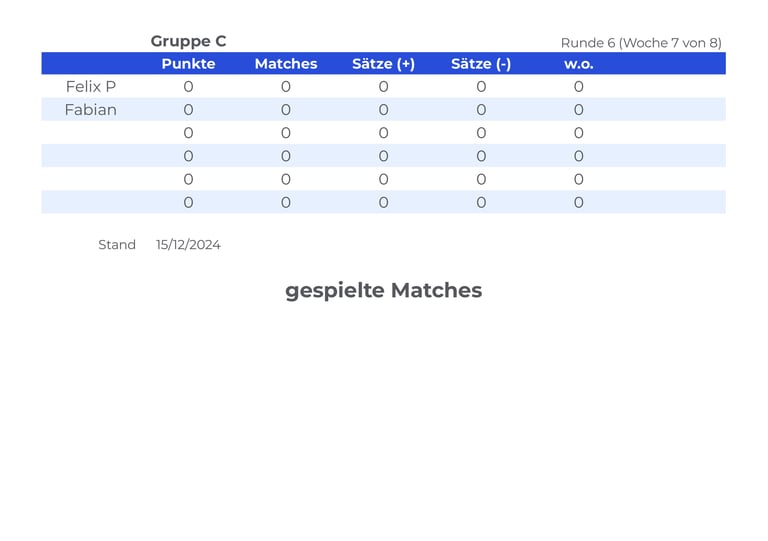Click Felix P's Matches value
The image size is (768, 541).
pos(286,87)
